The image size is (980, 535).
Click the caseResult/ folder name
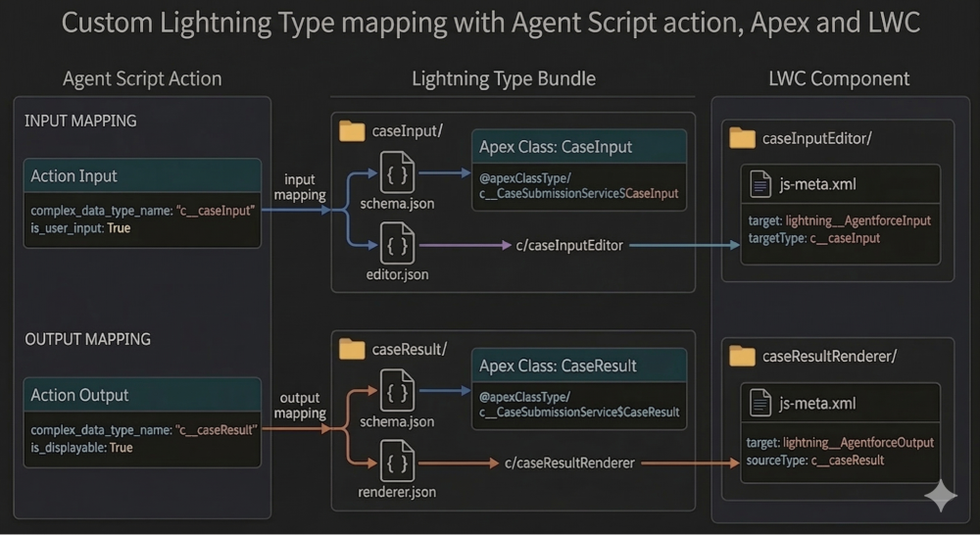[x=410, y=350]
